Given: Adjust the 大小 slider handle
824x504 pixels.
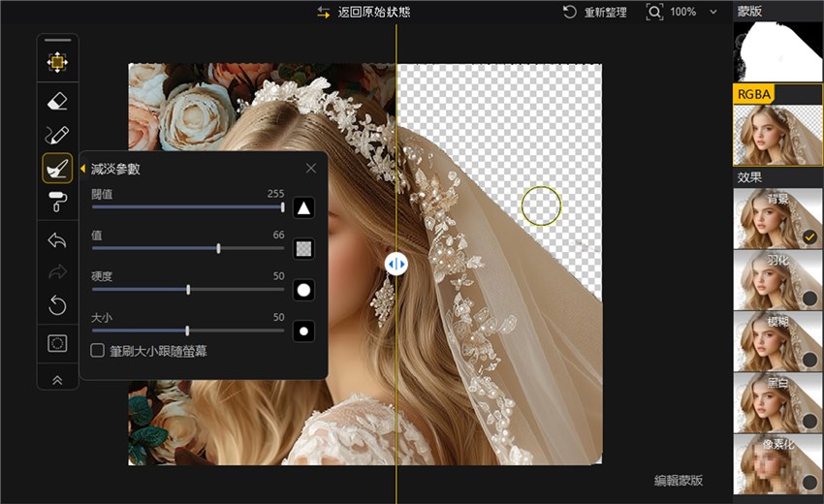Looking at the screenshot, I should pyautogui.click(x=187, y=331).
